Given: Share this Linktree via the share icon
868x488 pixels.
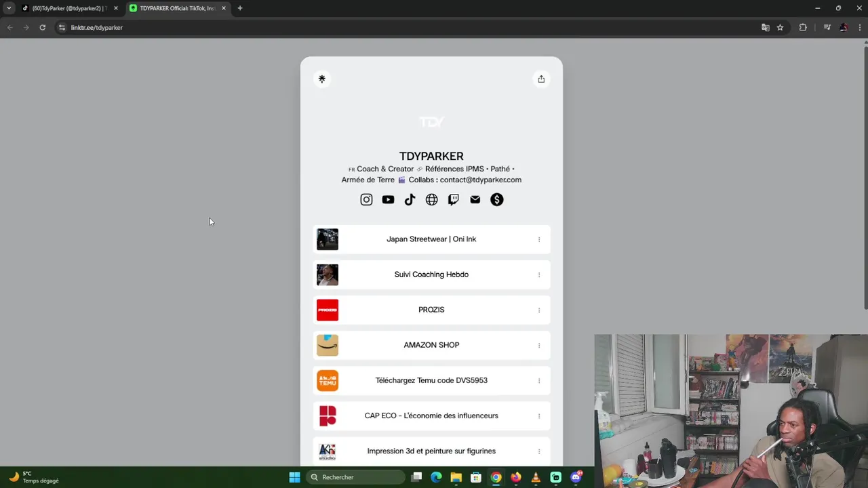Looking at the screenshot, I should pyautogui.click(x=541, y=79).
